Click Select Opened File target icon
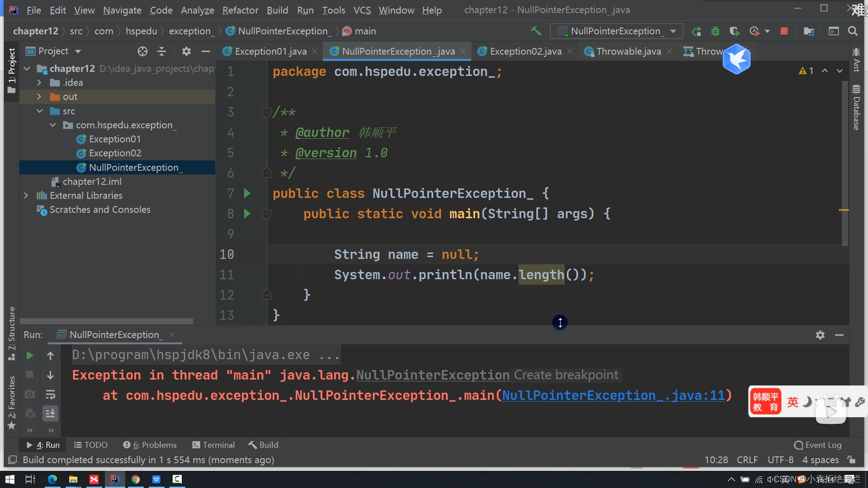 [142, 52]
